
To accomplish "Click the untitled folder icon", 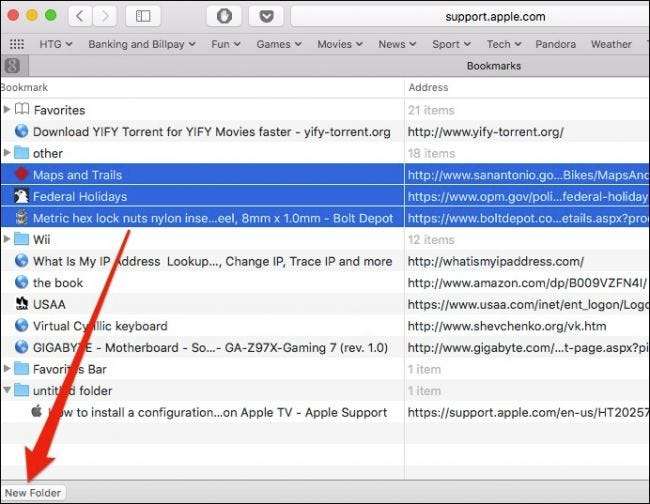I will click(x=22, y=390).
